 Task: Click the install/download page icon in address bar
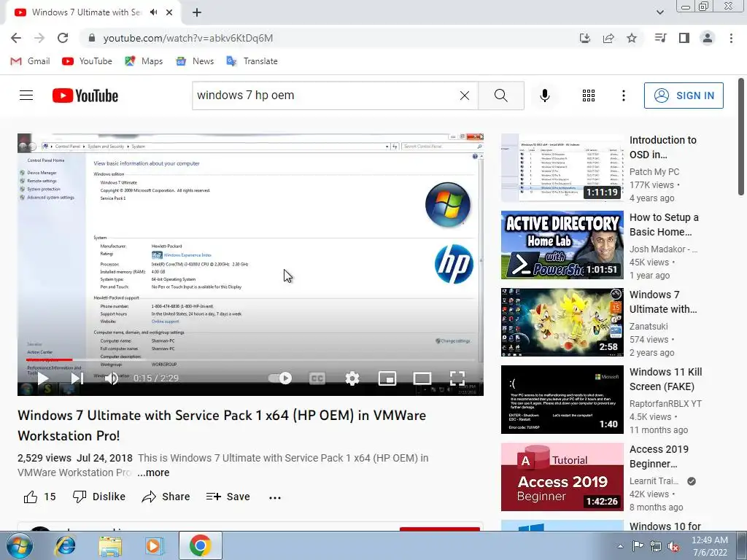(585, 38)
